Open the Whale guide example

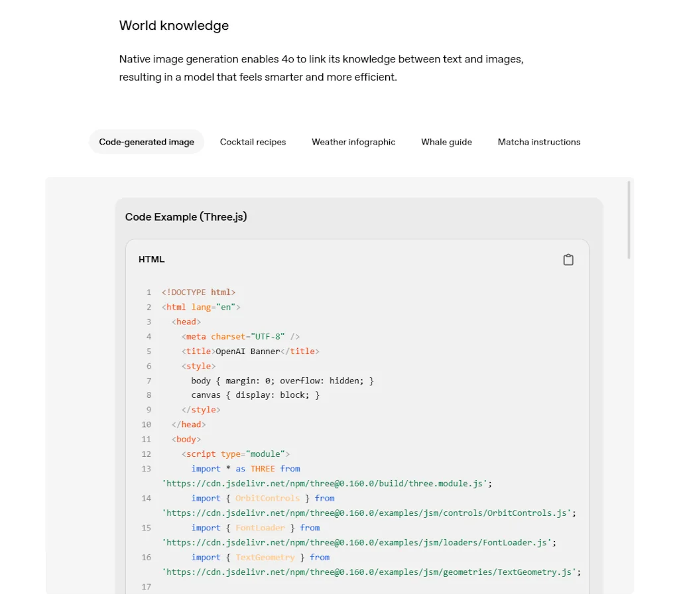[x=446, y=141]
